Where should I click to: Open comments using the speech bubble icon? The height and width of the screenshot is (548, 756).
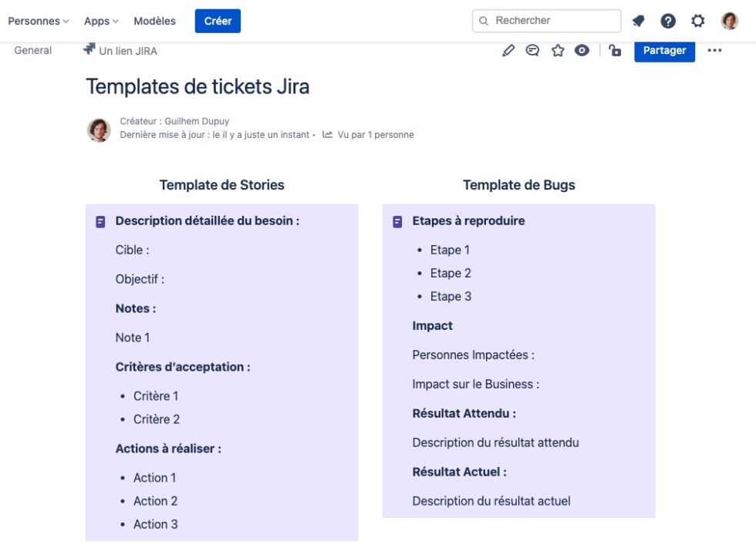533,50
